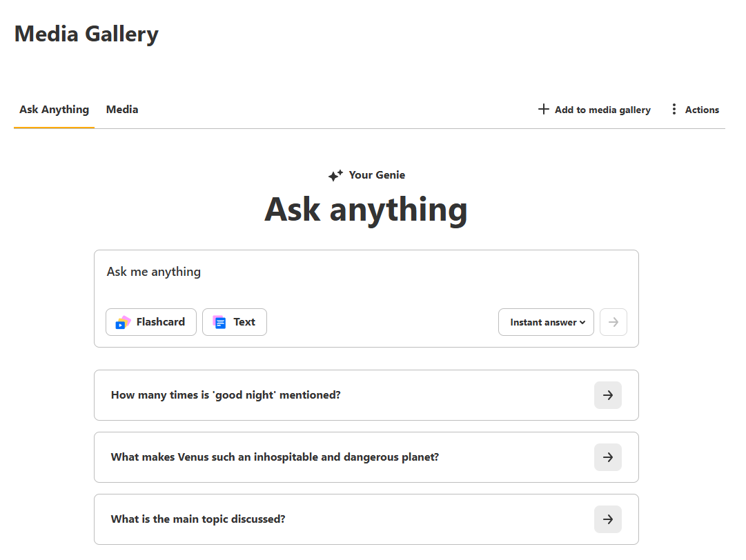Select the 'good night' mentions suggested question
746x560 pixels.
[226, 395]
